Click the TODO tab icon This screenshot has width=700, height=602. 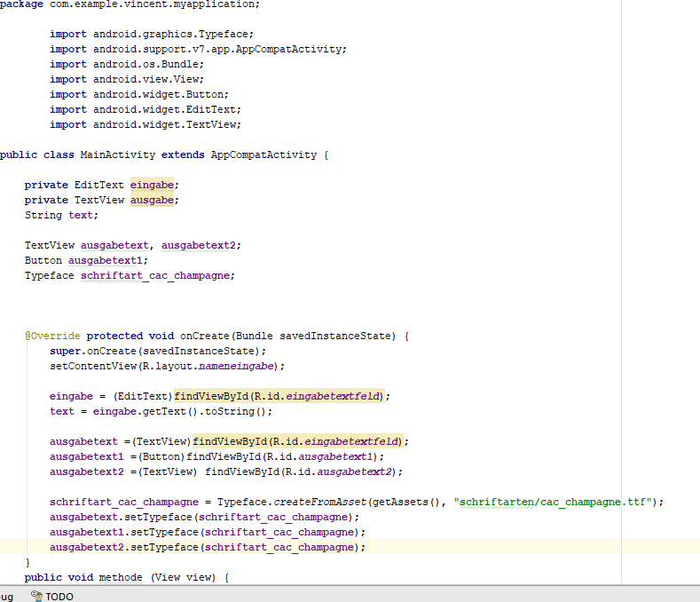click(36, 596)
